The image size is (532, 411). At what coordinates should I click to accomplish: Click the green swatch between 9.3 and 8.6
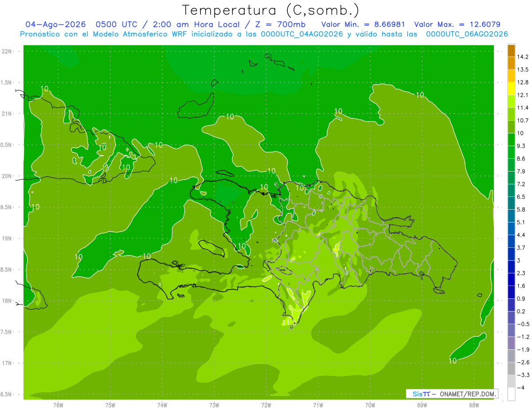511,152
